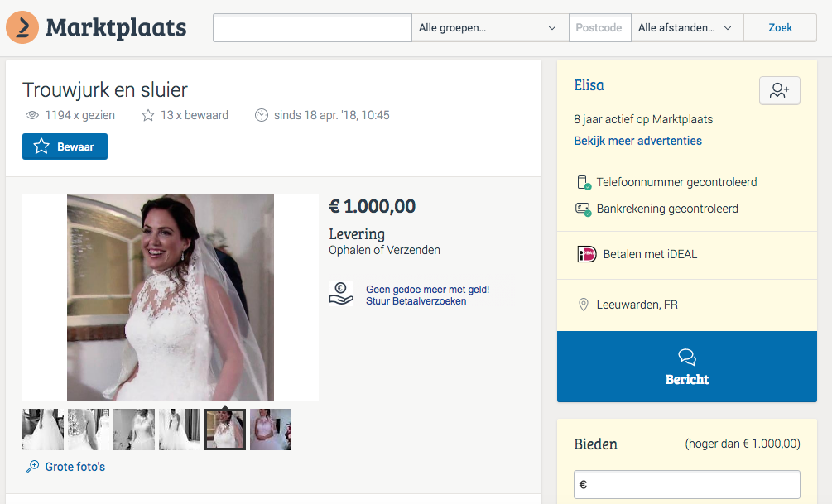Click the Marktplaats wordmark text
Screen dimensions: 832x504
pyautogui.click(x=116, y=27)
